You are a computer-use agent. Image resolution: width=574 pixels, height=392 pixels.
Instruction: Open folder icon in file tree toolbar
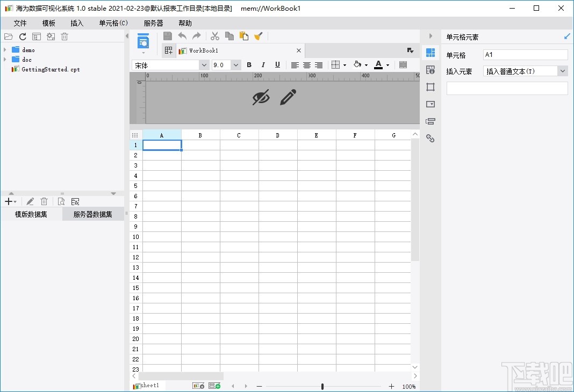(x=9, y=37)
